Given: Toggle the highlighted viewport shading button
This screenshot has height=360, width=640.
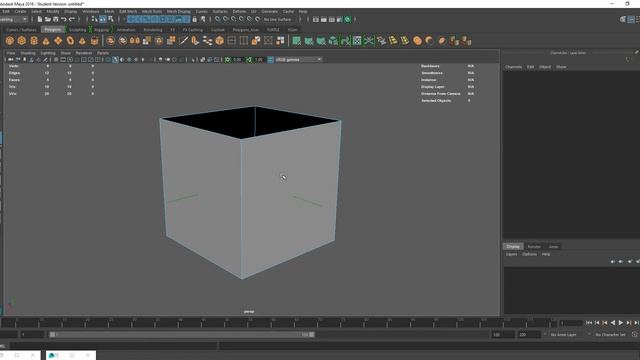Looking at the screenshot, I should [116, 60].
